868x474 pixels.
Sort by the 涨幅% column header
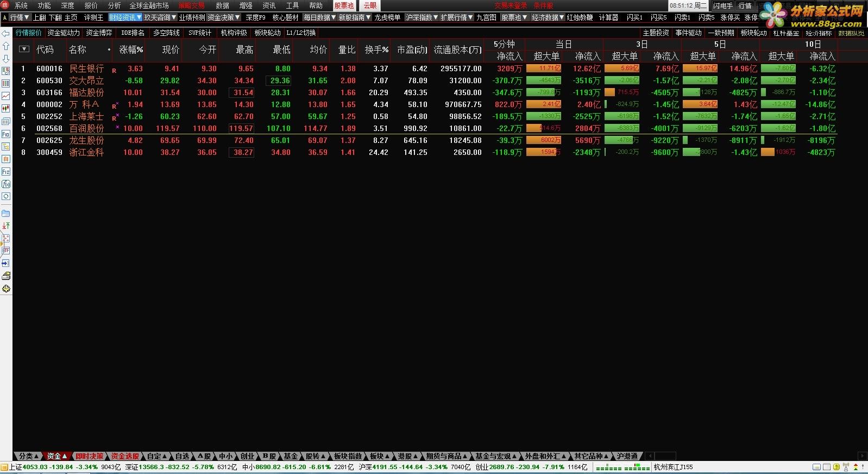[131, 49]
